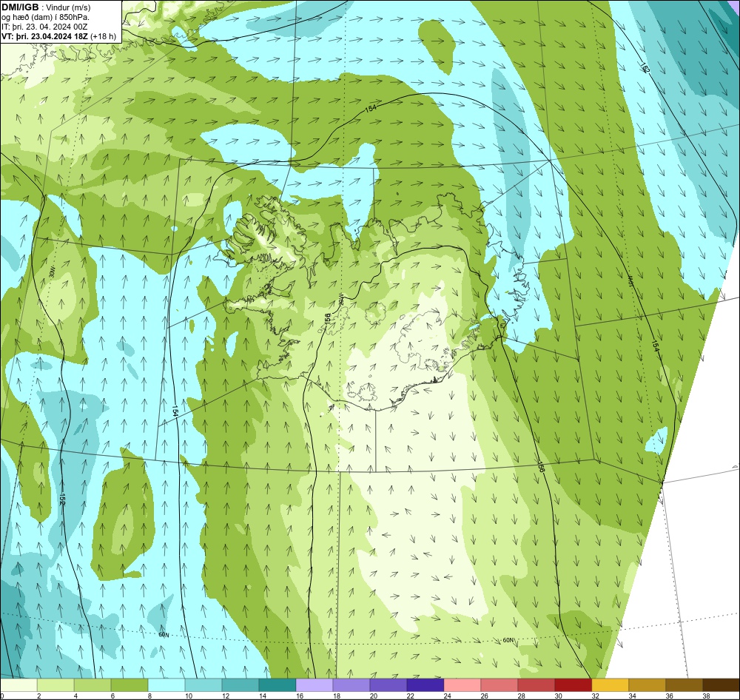Click the "156" contour label southeast of Iceland

click(x=542, y=467)
